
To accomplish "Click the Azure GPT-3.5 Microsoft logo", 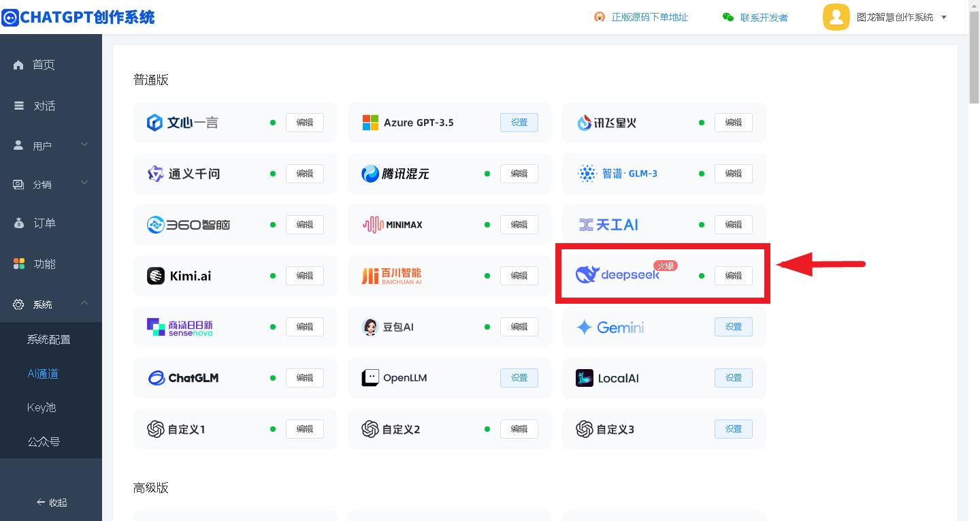I will [x=370, y=123].
